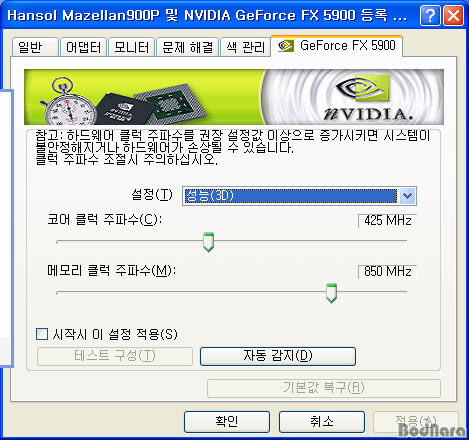This screenshot has width=469, height=440.
Task: Switch to the 어댑터 tab
Action: click(83, 47)
